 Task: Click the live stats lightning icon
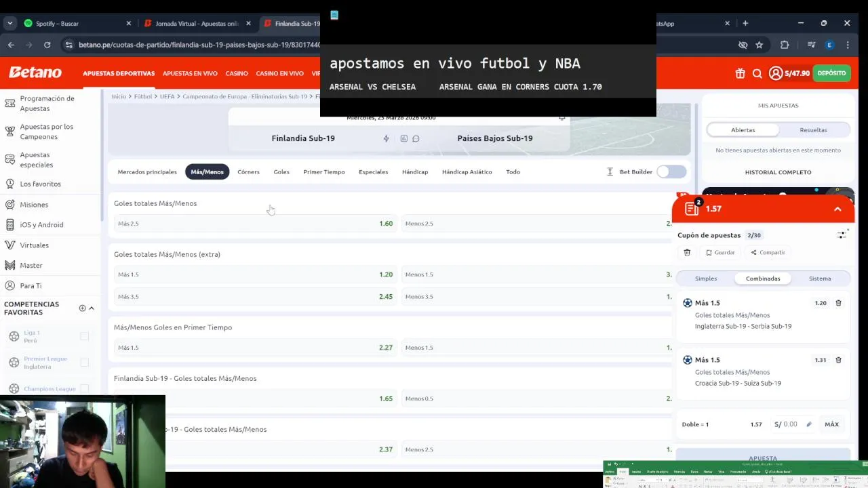pyautogui.click(x=386, y=138)
